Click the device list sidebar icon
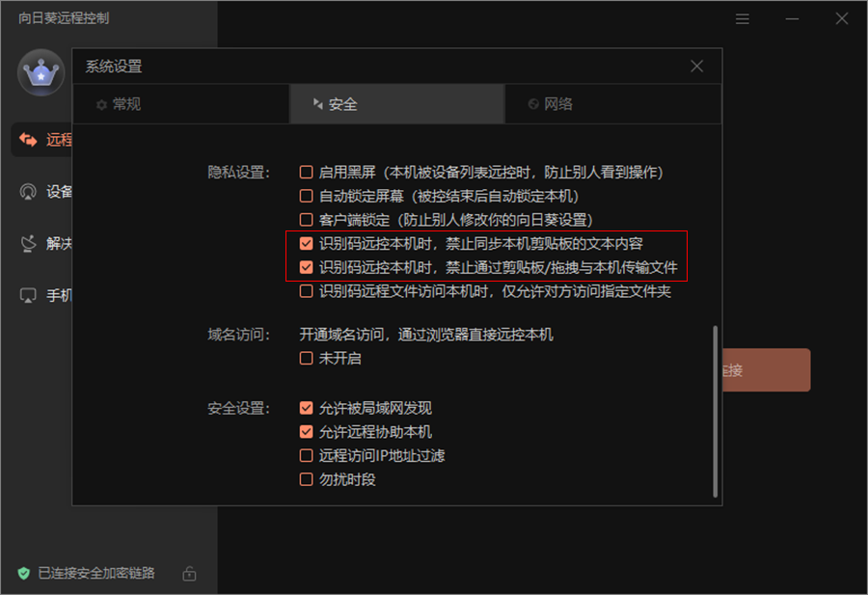The height and width of the screenshot is (595, 868). pos(28,192)
